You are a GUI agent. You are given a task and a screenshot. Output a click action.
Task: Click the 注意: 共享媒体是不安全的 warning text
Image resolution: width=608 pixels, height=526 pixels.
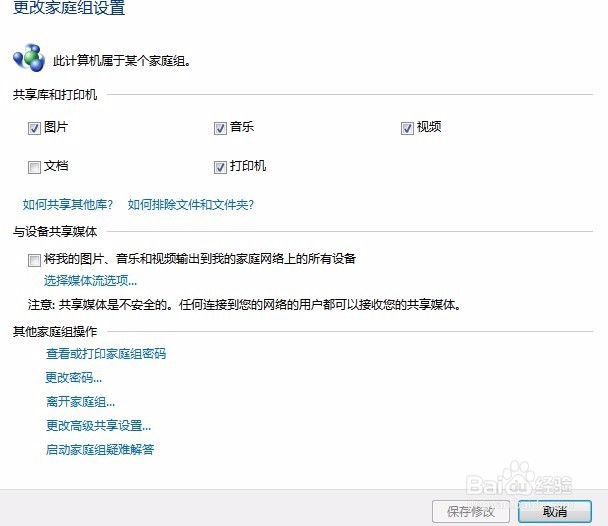[245, 305]
